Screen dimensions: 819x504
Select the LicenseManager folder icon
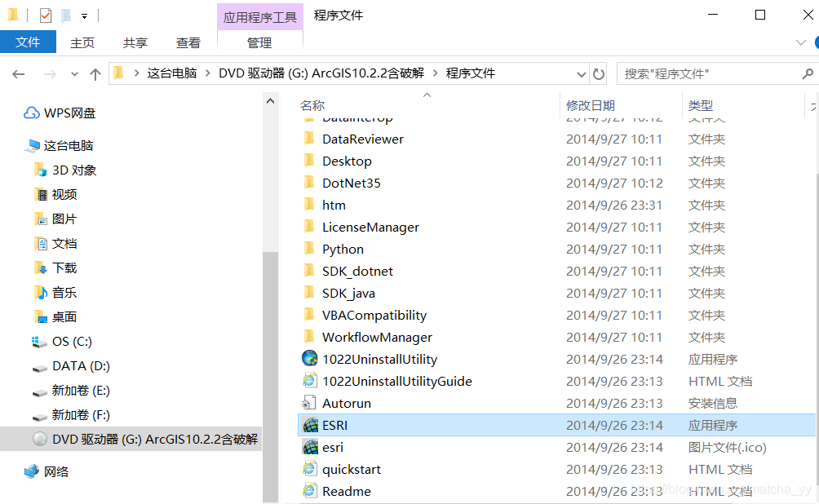[x=309, y=227]
